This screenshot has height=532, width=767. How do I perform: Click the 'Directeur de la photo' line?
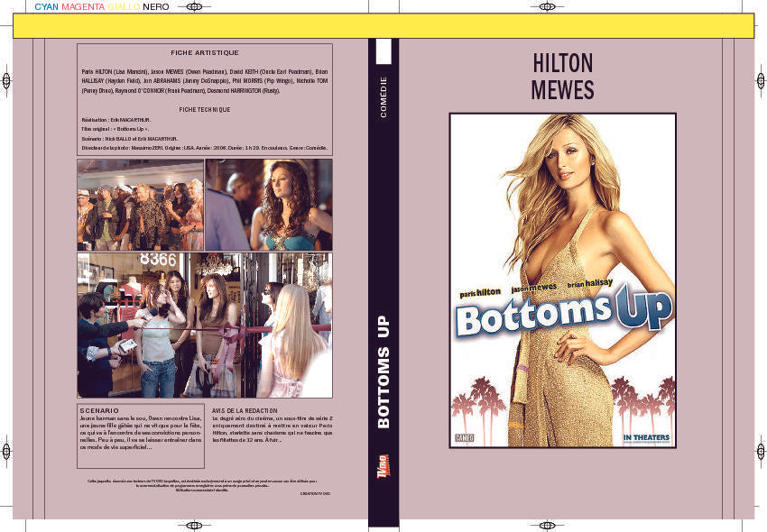pos(205,148)
